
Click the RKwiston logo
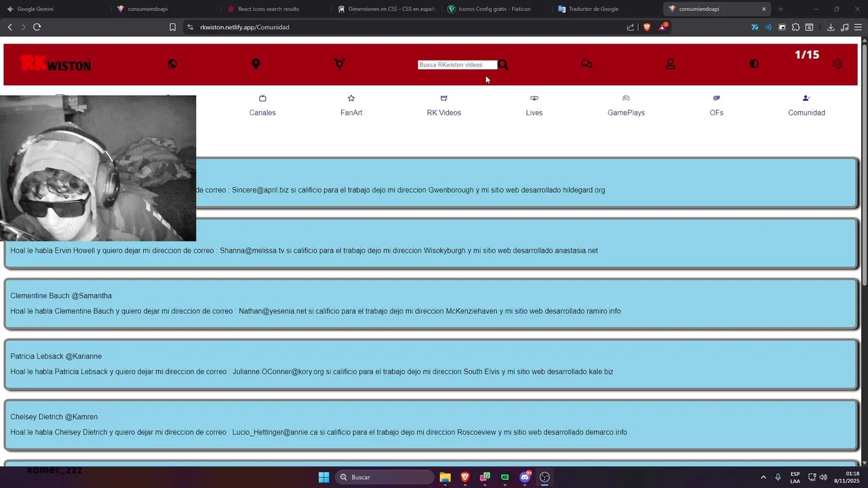[x=56, y=64]
